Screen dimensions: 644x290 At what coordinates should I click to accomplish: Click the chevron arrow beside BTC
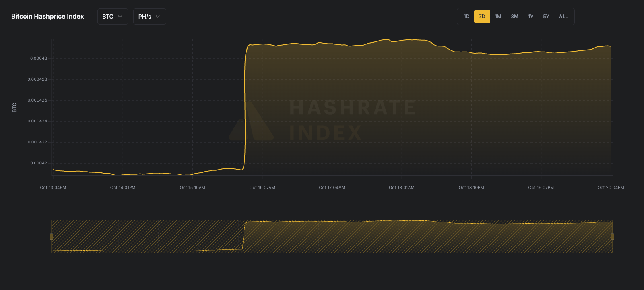pos(120,17)
